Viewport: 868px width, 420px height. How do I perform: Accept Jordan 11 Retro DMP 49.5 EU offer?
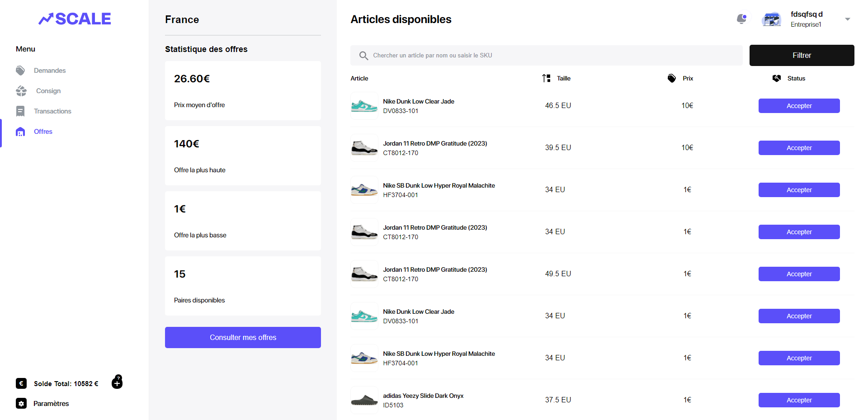click(799, 274)
